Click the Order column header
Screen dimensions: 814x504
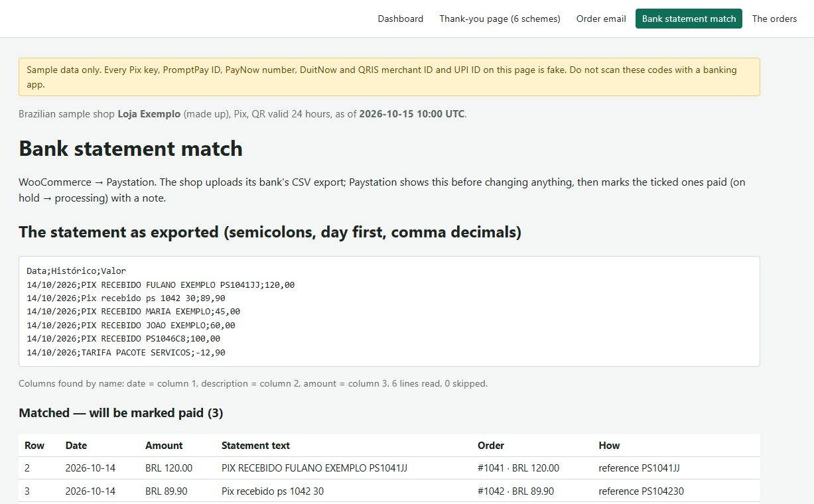pyautogui.click(x=491, y=446)
